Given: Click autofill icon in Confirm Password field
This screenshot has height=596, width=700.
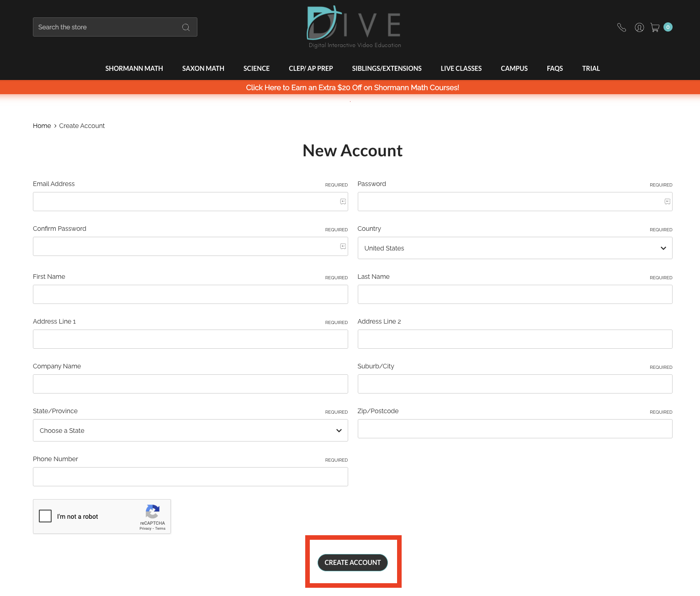Looking at the screenshot, I should click(x=343, y=246).
